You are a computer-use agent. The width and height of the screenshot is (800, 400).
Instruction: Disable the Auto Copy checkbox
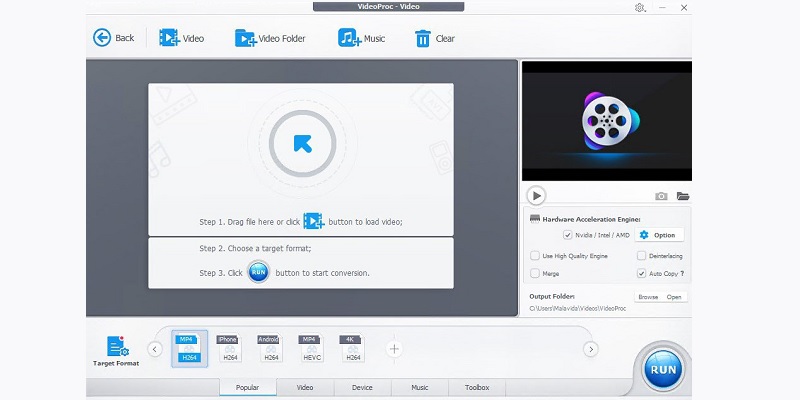click(x=641, y=273)
